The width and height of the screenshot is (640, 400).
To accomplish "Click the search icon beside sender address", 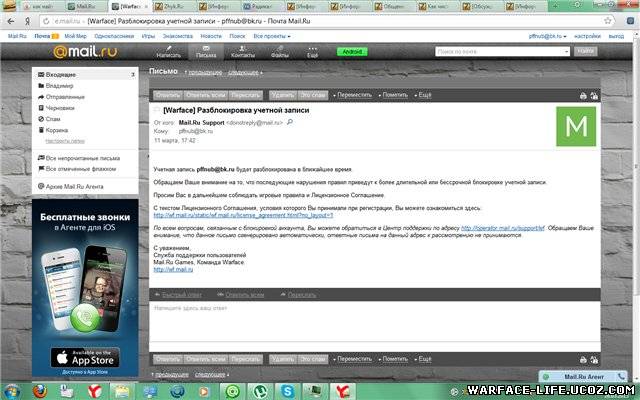I will (x=290, y=122).
